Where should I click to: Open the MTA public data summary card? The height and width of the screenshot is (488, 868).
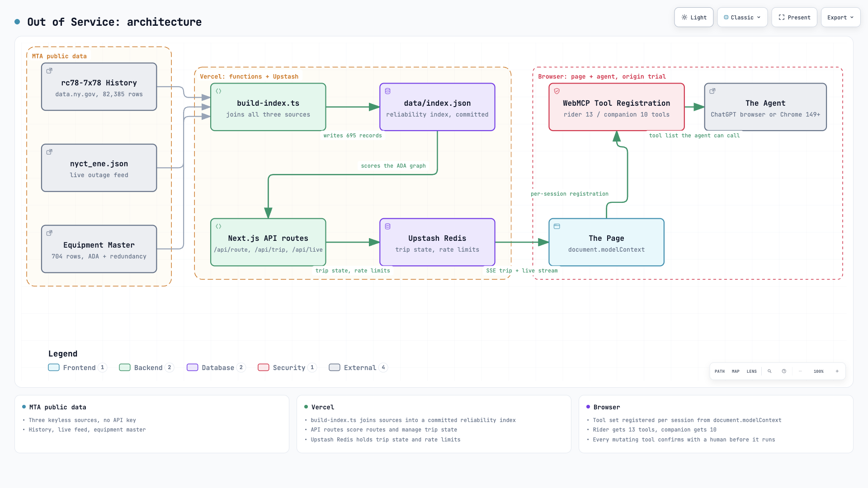click(152, 424)
